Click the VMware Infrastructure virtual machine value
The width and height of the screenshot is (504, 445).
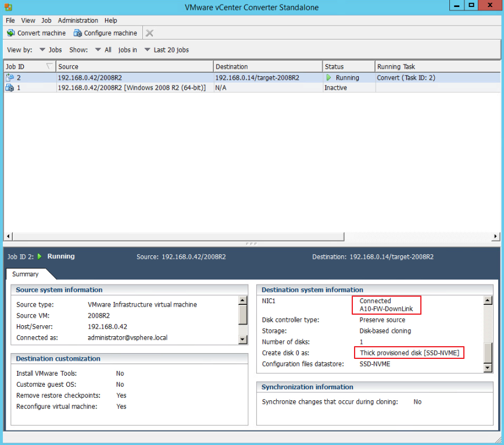click(142, 304)
